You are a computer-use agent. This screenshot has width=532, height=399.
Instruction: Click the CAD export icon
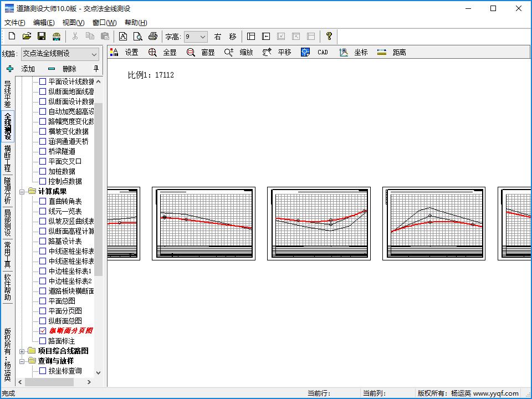[305, 52]
